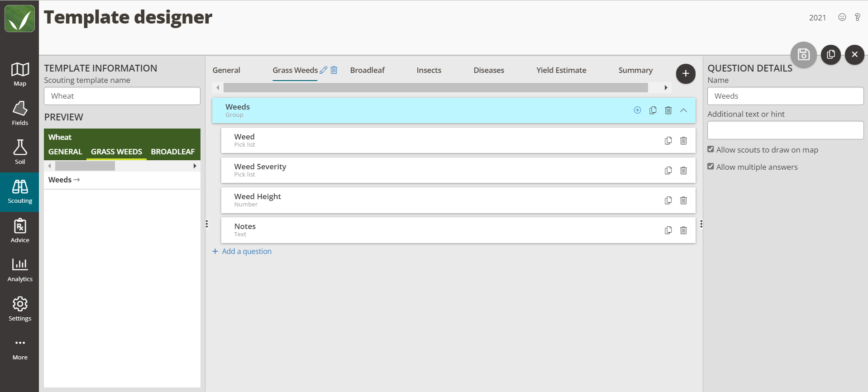Select GRASS WEEDS tab in preview
The height and width of the screenshot is (392, 868).
(116, 152)
